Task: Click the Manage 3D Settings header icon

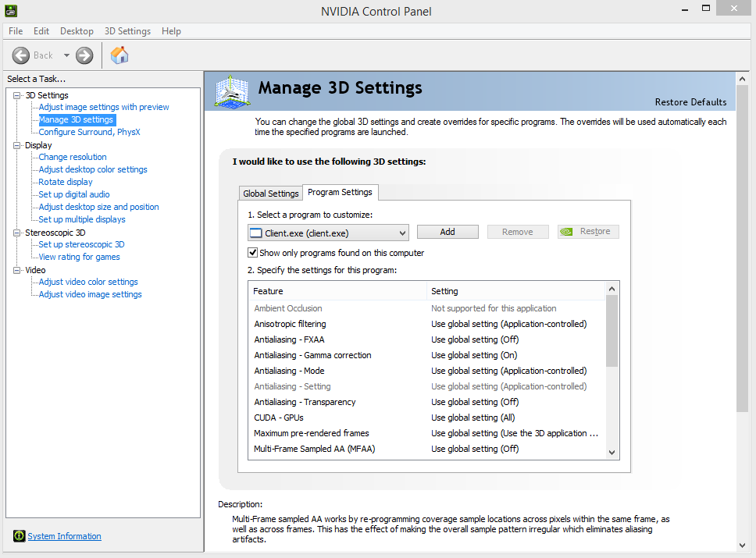Action: tap(233, 92)
